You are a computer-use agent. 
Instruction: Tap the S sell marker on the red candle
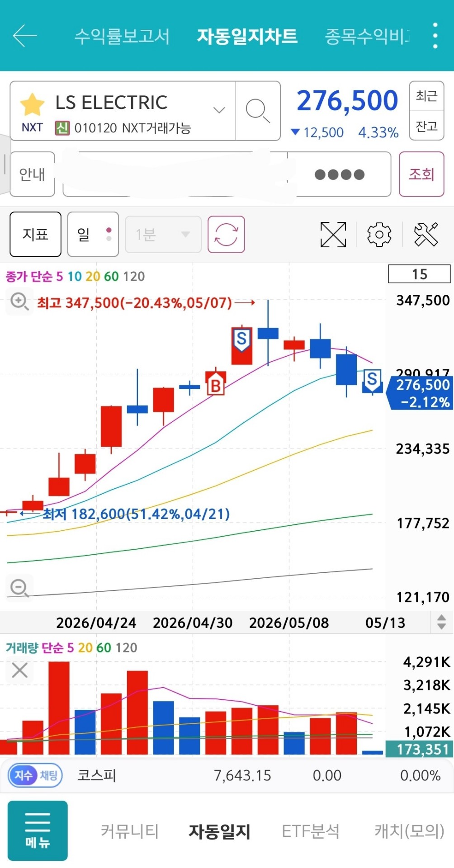pos(241,340)
